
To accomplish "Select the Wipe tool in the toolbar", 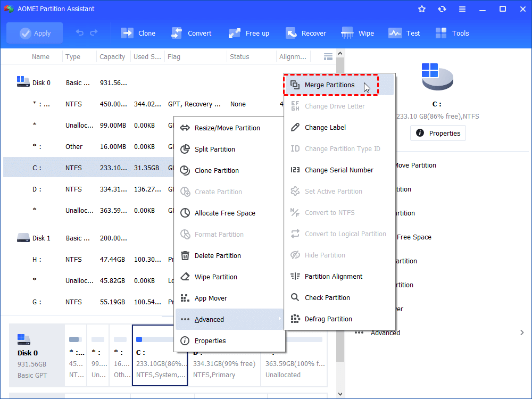I will pyautogui.click(x=358, y=32).
